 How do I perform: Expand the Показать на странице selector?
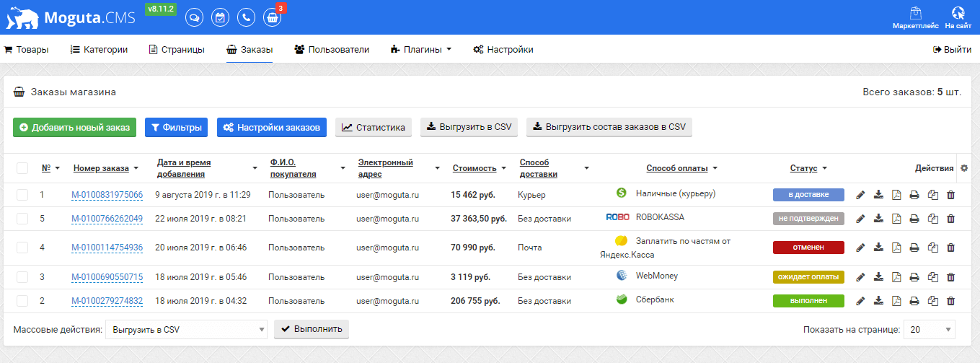pyautogui.click(x=929, y=330)
